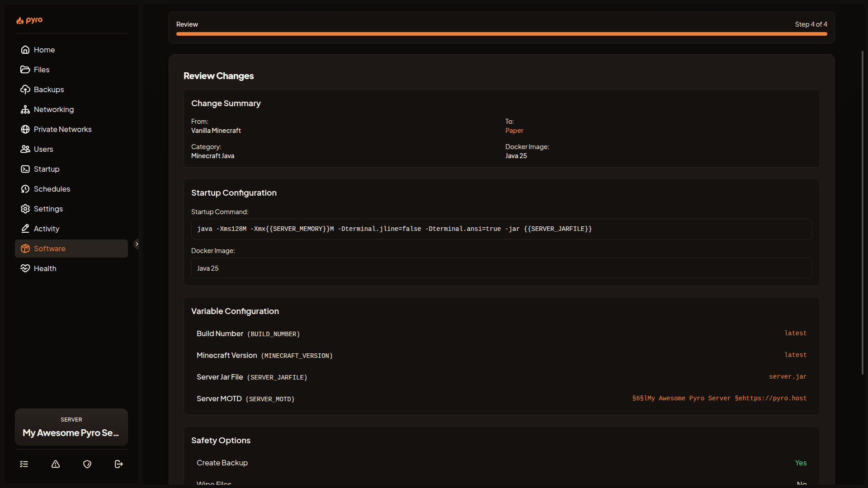Click the Schedules clock icon
This screenshot has height=488, width=868.
click(25, 189)
